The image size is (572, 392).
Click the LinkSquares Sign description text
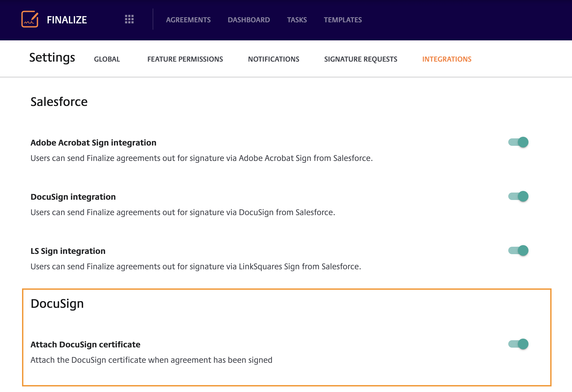click(196, 267)
